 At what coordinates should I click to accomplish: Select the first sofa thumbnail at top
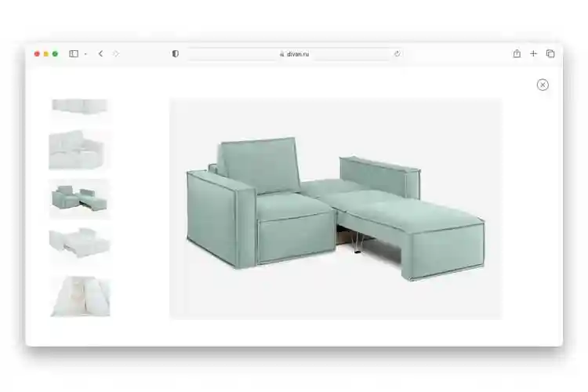coord(80,109)
